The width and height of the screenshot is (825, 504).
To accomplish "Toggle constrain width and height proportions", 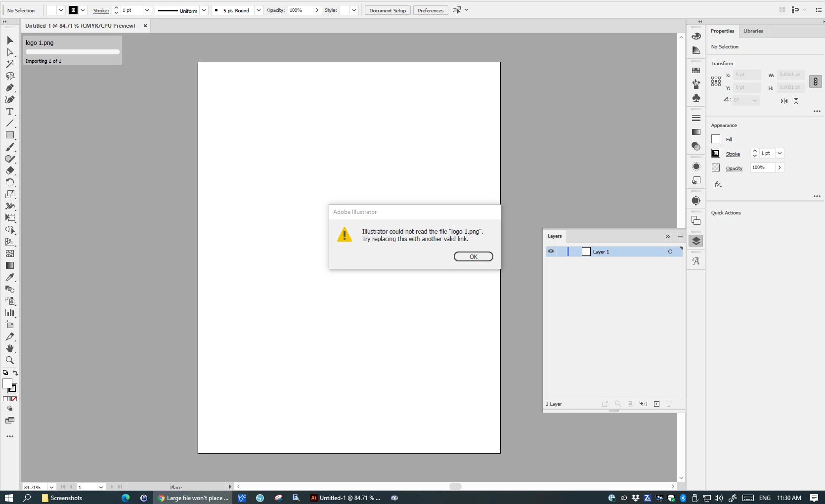I will point(815,82).
